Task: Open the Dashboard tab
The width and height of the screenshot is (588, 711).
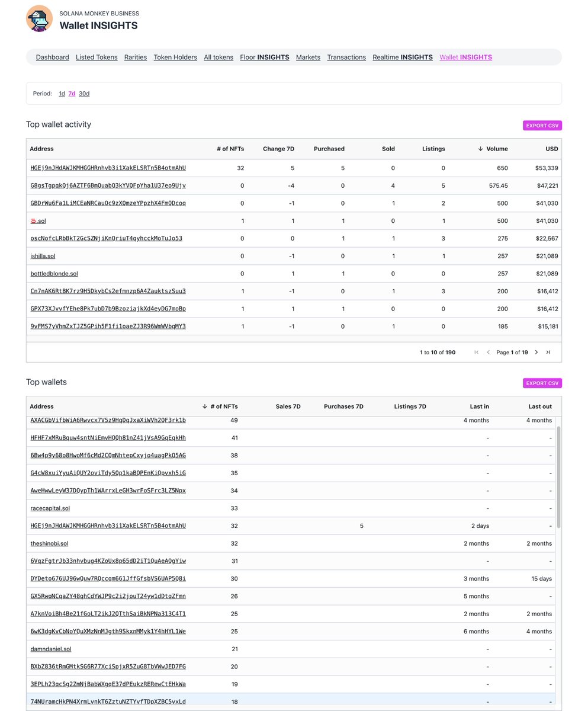Action: point(53,57)
